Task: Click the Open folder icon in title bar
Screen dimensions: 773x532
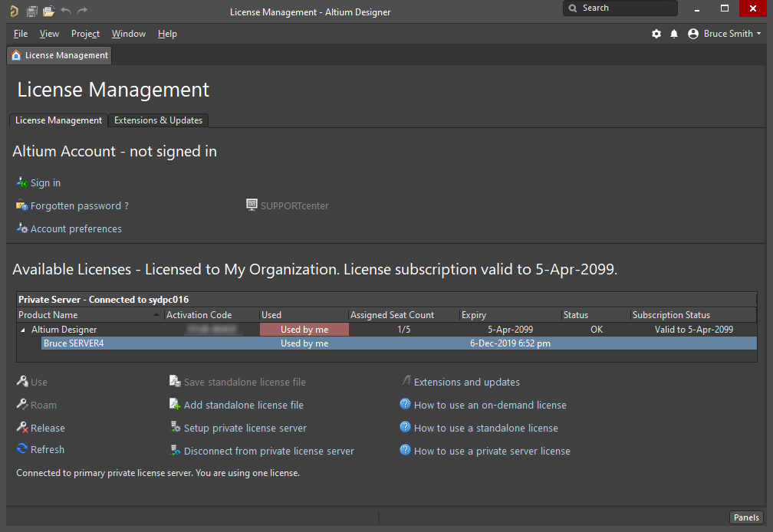Action: coord(48,11)
